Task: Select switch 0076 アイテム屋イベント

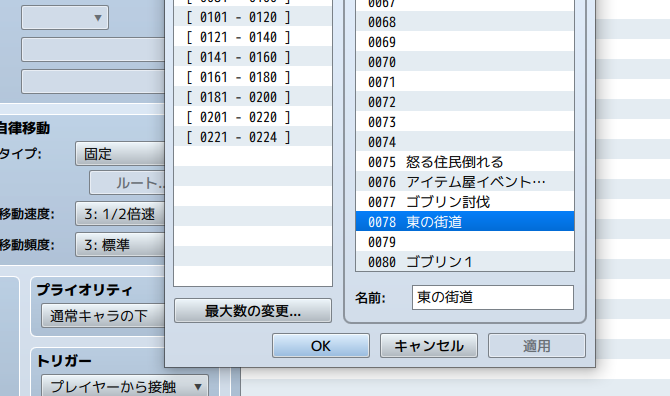Action: pos(464,182)
